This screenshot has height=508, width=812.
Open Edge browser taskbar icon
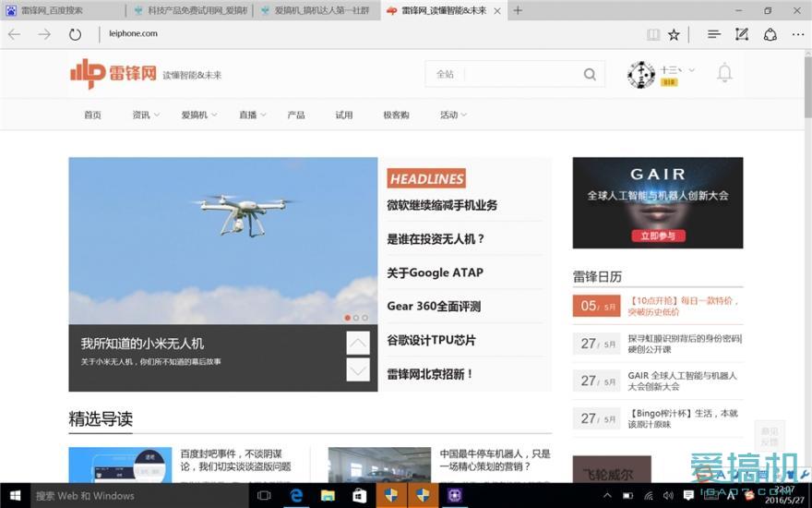pyautogui.click(x=296, y=496)
